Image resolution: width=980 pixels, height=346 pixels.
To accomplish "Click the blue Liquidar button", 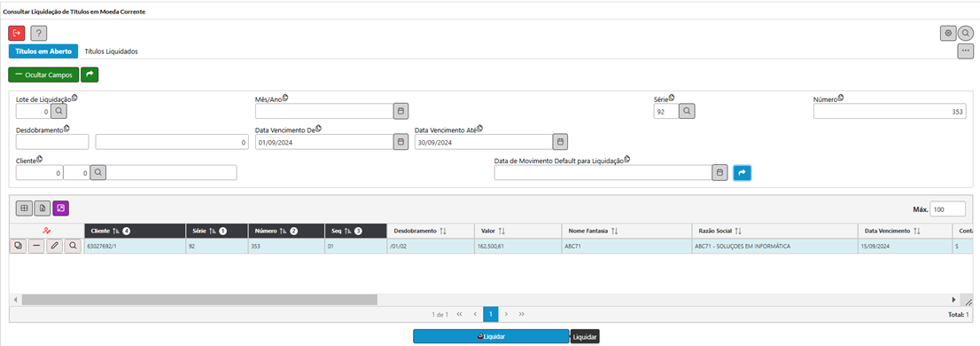I will point(491,336).
